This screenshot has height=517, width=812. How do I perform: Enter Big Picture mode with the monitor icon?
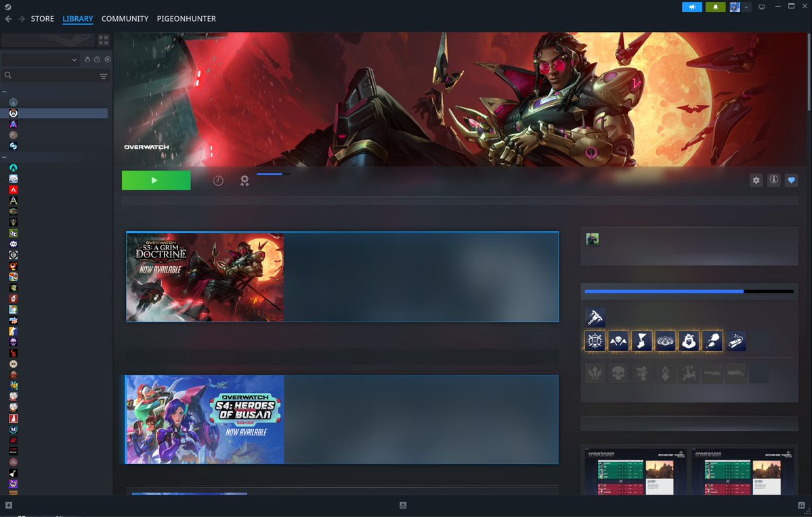click(x=761, y=7)
